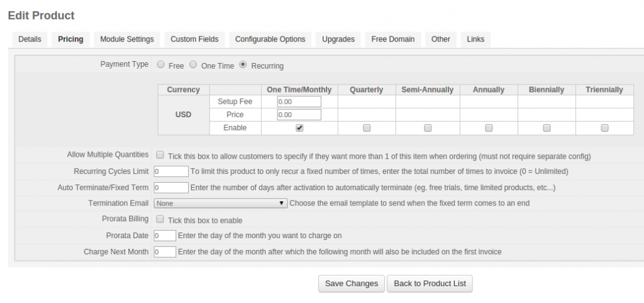The height and width of the screenshot is (303, 644).
Task: Choose the Recurring payment type
Action: click(243, 64)
